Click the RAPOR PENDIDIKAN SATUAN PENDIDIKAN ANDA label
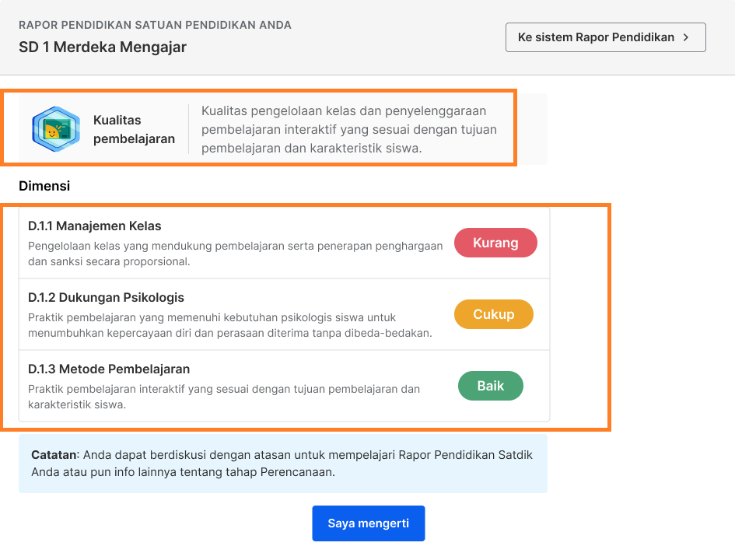 pyautogui.click(x=154, y=25)
